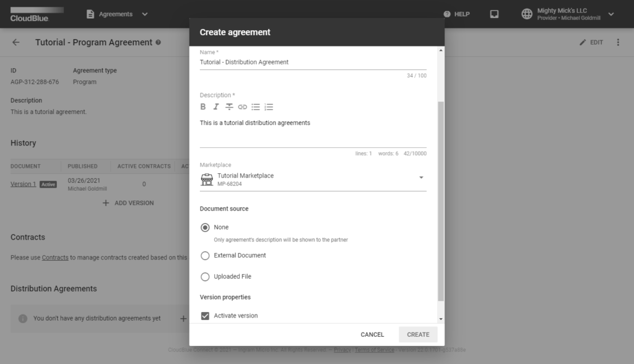634x364 pixels.
Task: Create a bulleted list in the description
Action: point(255,106)
